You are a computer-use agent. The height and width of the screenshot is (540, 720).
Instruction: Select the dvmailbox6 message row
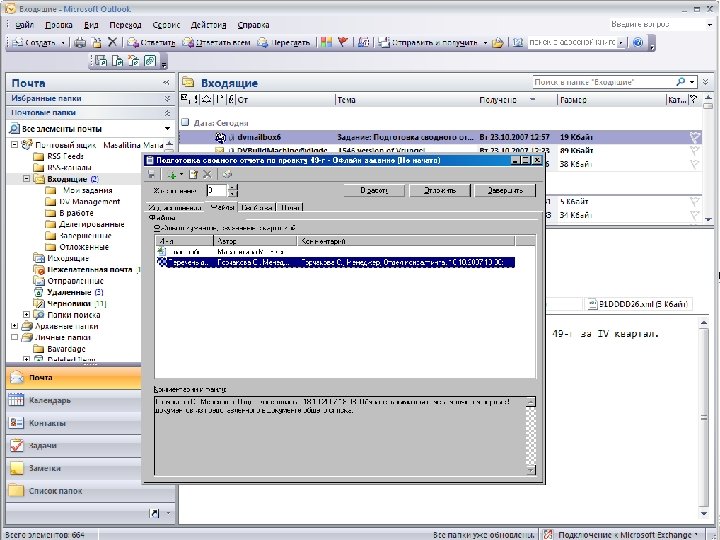pyautogui.click(x=440, y=137)
